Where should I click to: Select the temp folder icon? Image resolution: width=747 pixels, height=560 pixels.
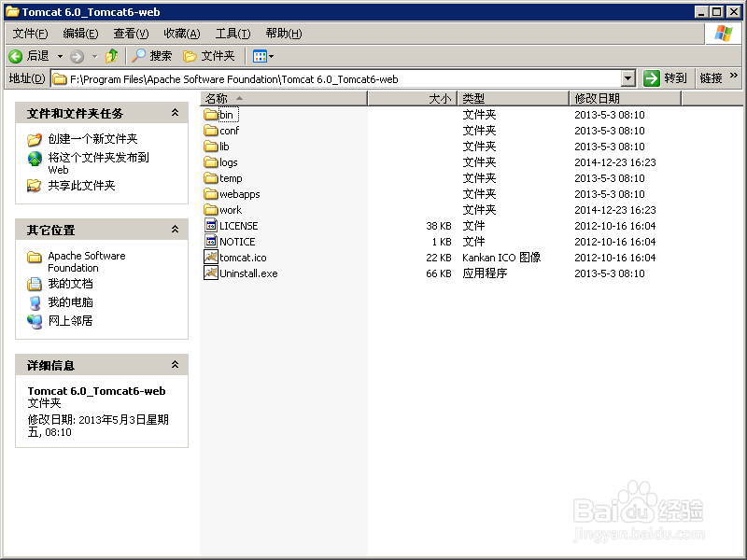click(211, 177)
